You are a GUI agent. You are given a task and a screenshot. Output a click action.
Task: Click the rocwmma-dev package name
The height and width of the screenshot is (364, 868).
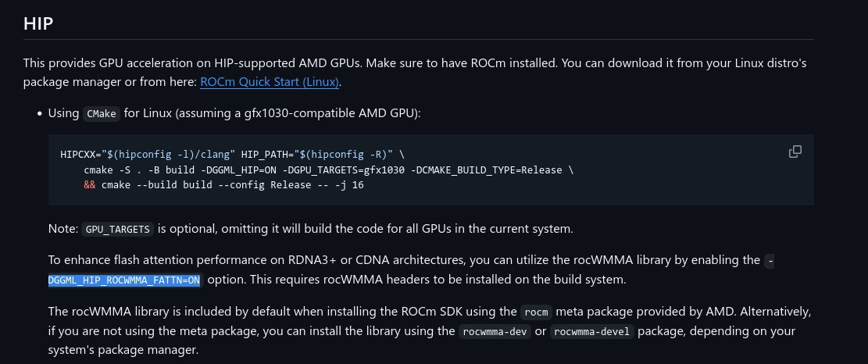(x=495, y=332)
